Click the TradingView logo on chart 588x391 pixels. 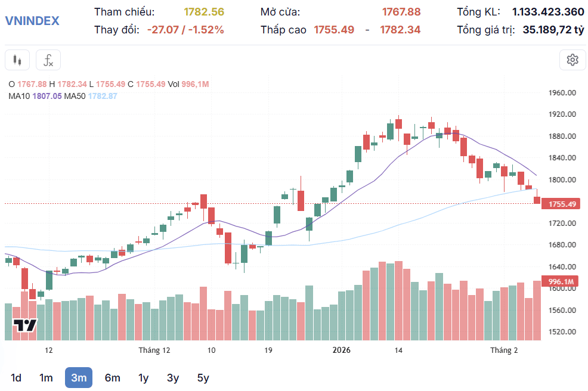click(25, 325)
